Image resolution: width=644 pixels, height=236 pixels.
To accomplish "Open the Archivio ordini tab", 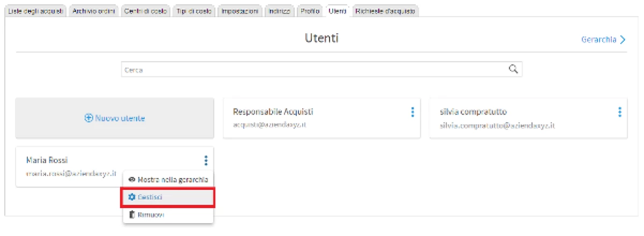I will [x=94, y=11].
